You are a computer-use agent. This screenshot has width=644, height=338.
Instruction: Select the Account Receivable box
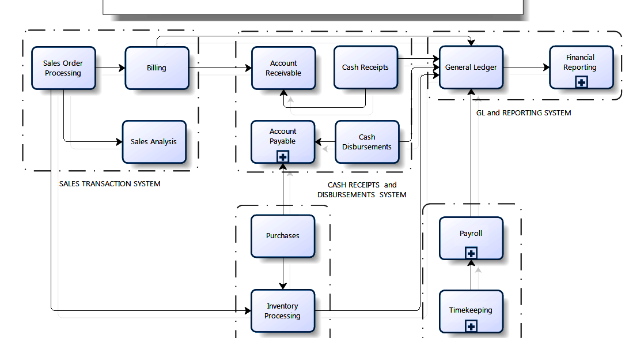(283, 68)
